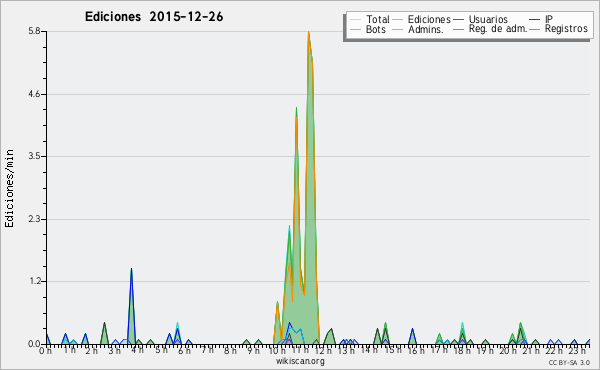Click the dark IP legend line swatch
Screen dimensions: 600x370
tap(535, 20)
